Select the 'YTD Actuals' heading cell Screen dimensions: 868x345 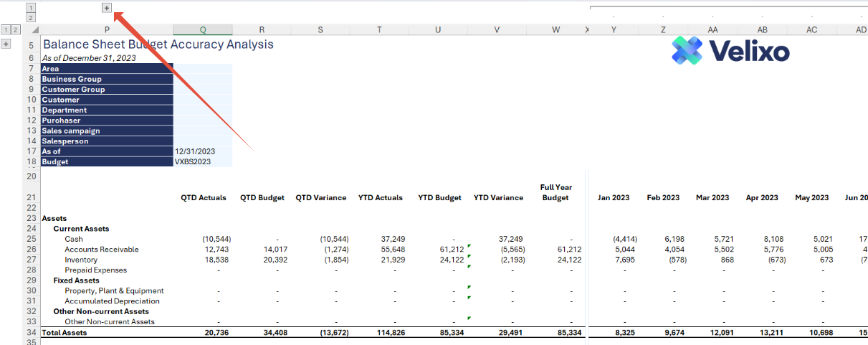(x=379, y=197)
